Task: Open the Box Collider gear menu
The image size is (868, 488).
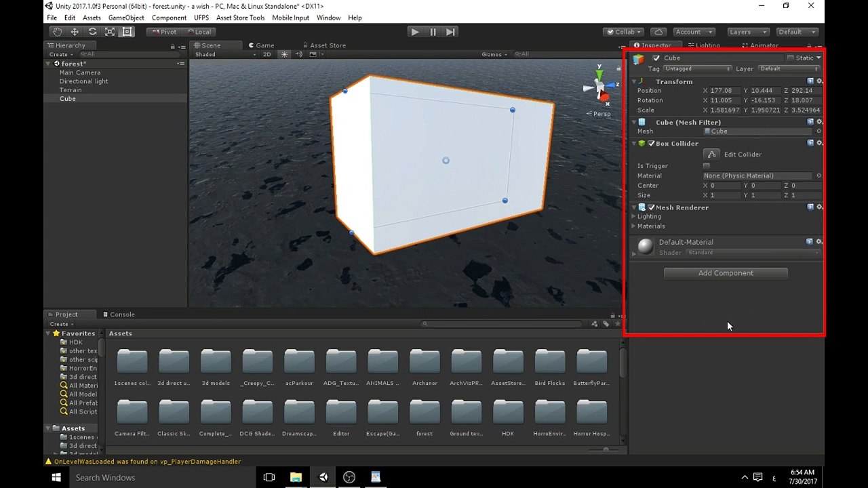Action: [x=819, y=144]
